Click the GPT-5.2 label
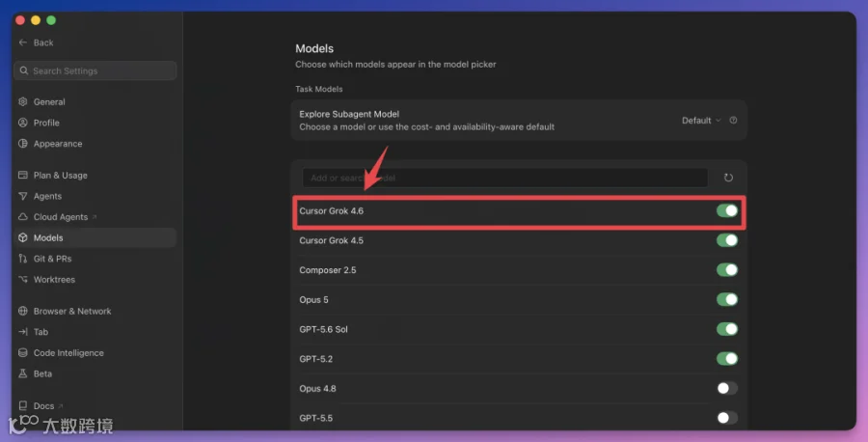This screenshot has height=442, width=868. click(316, 359)
